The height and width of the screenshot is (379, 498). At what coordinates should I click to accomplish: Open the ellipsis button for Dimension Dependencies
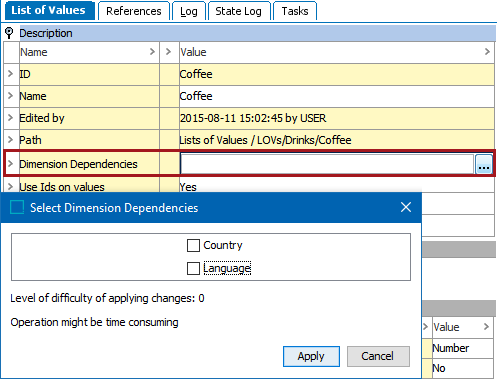tap(484, 164)
